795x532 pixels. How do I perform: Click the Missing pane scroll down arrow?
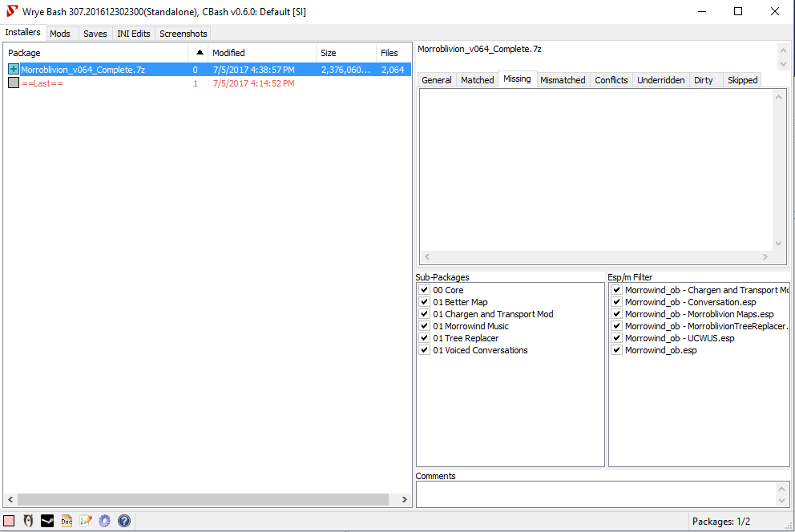click(x=778, y=244)
